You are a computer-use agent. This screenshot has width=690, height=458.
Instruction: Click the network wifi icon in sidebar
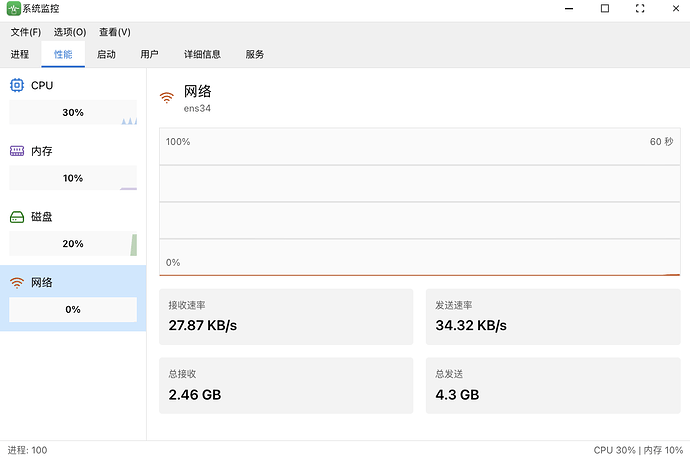click(17, 283)
